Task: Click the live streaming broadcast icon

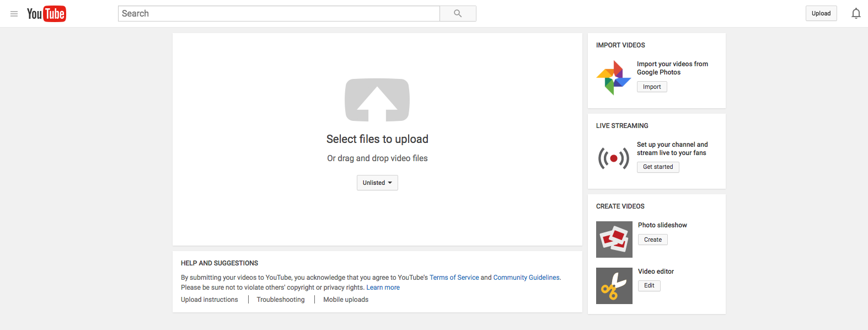Action: click(x=614, y=158)
